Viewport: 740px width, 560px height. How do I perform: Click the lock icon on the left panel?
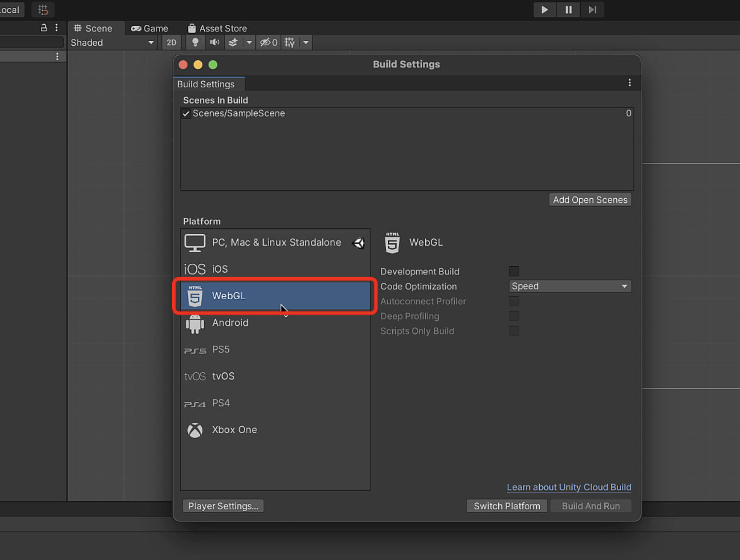click(x=44, y=28)
